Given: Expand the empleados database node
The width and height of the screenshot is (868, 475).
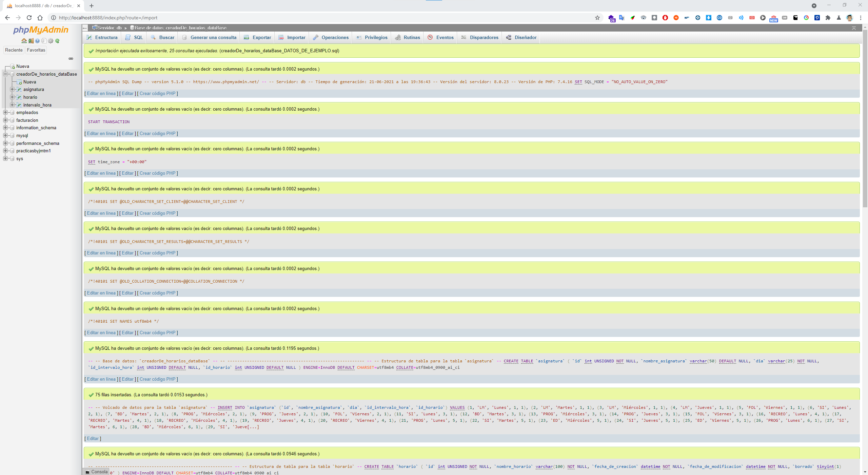Looking at the screenshot, I should click(5, 112).
